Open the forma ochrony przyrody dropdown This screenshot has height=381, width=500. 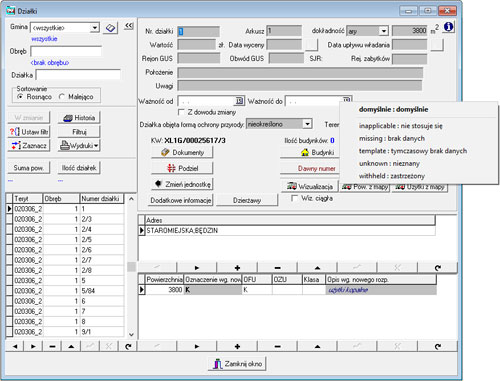[307, 124]
